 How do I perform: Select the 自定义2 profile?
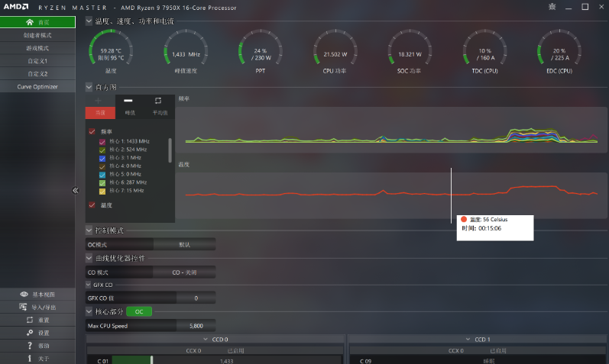37,74
